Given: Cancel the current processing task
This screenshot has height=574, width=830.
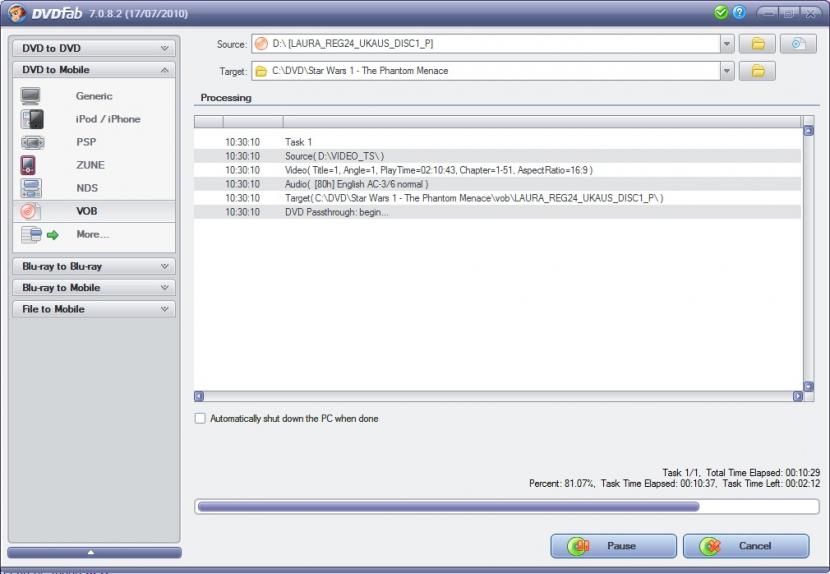Looking at the screenshot, I should (746, 545).
